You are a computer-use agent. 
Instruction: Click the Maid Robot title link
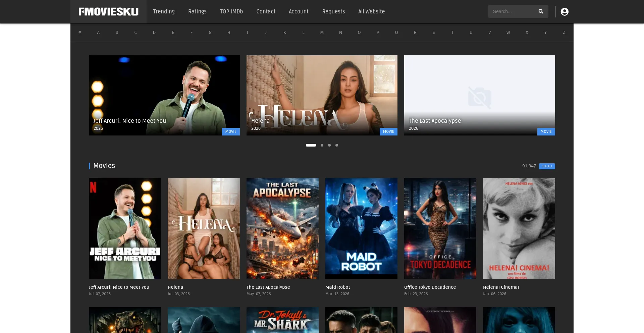click(338, 287)
